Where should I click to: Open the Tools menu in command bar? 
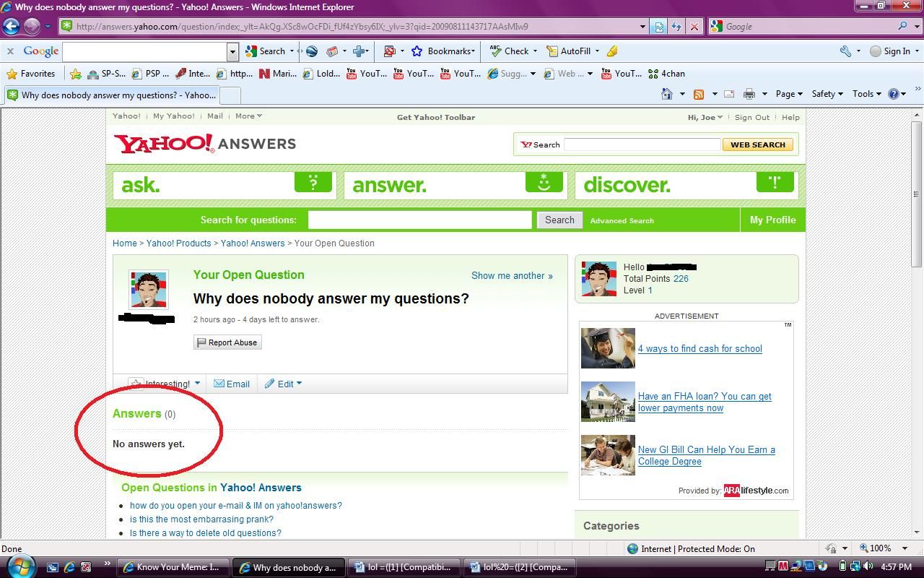866,94
